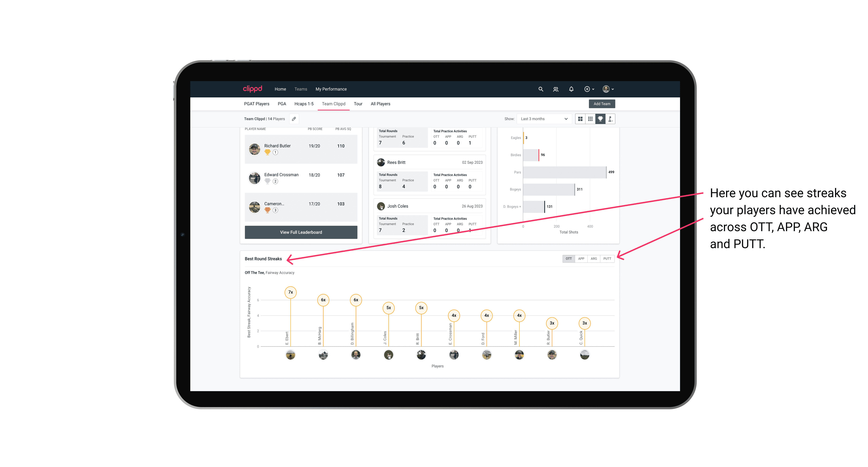This screenshot has width=868, height=467.
Task: Toggle the search icon in the top bar
Action: [540, 89]
